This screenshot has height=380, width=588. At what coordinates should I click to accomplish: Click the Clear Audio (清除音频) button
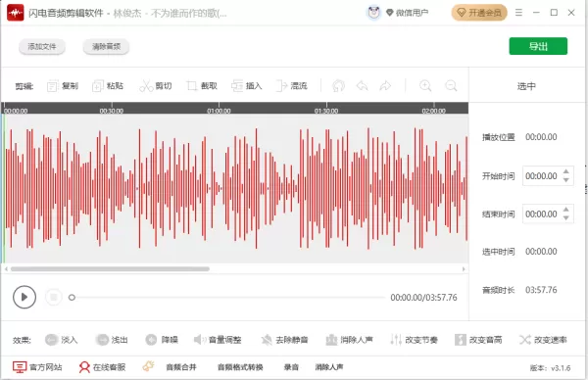[x=106, y=46]
